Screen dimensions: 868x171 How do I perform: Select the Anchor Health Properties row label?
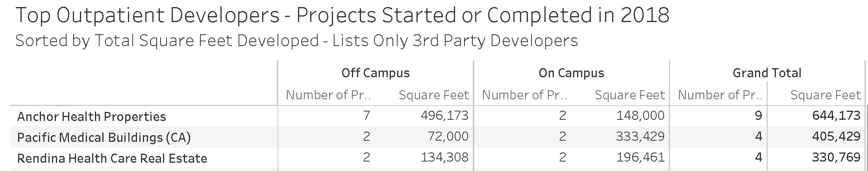91,117
